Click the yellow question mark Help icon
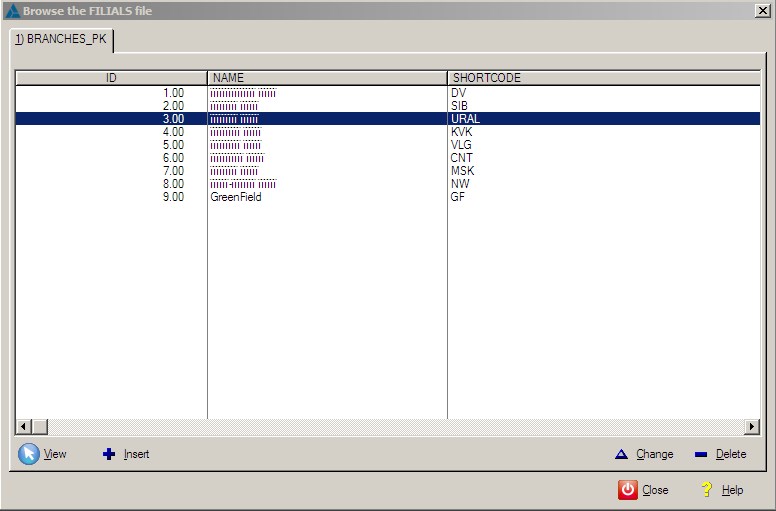Viewport: 776px width, 511px height. [707, 490]
